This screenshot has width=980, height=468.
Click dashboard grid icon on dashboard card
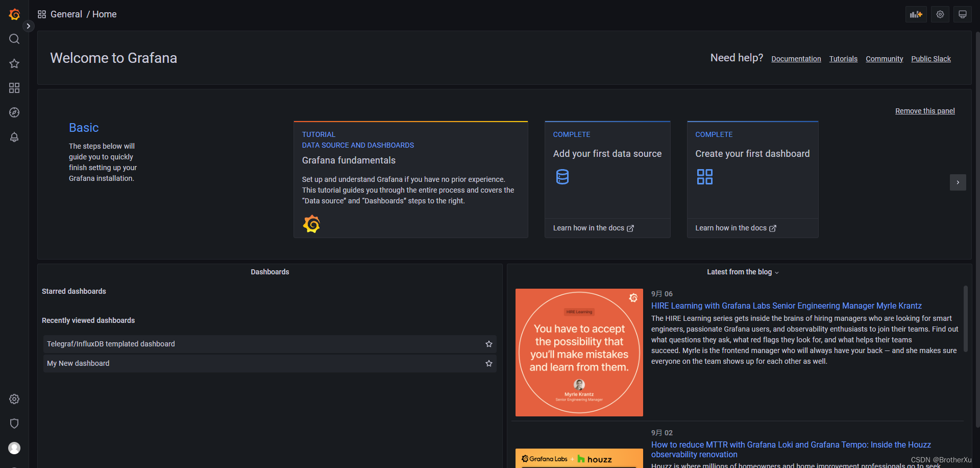pyautogui.click(x=705, y=177)
